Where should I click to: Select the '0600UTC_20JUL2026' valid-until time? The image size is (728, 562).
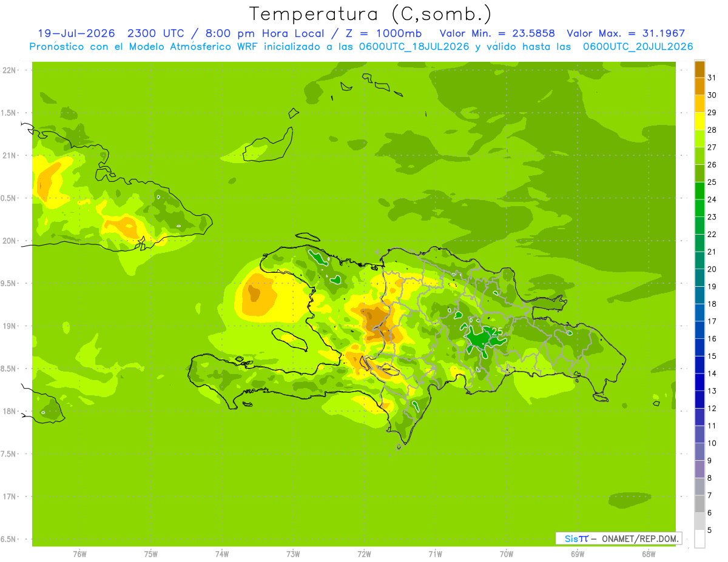pyautogui.click(x=638, y=47)
